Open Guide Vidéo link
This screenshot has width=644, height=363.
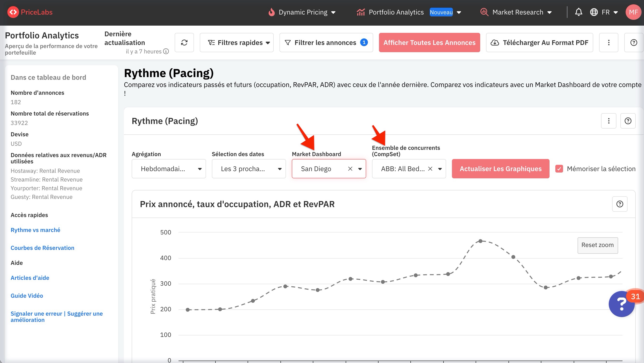[27, 296]
